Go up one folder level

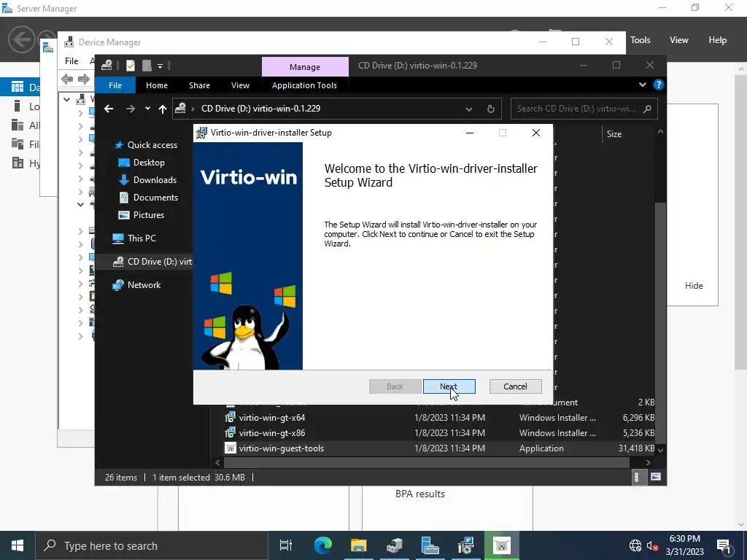click(163, 109)
